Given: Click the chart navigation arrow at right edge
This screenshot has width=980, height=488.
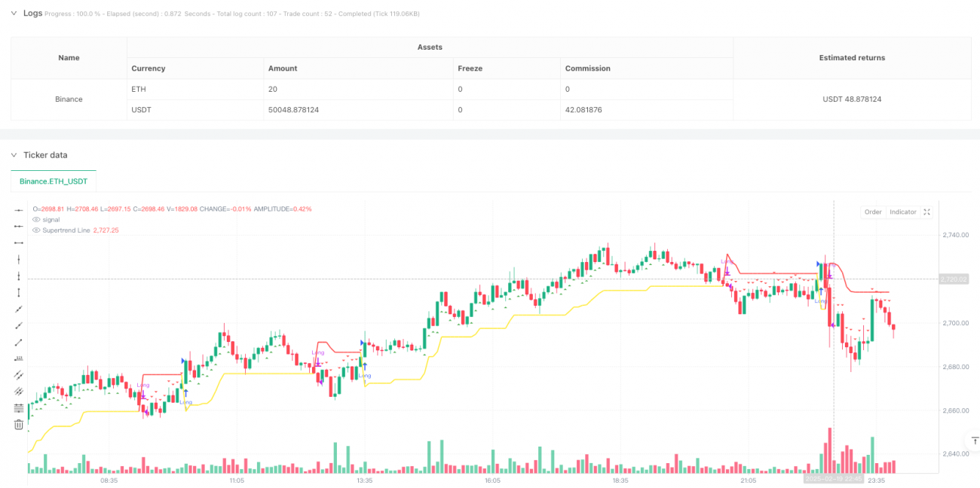Looking at the screenshot, I should 972,439.
